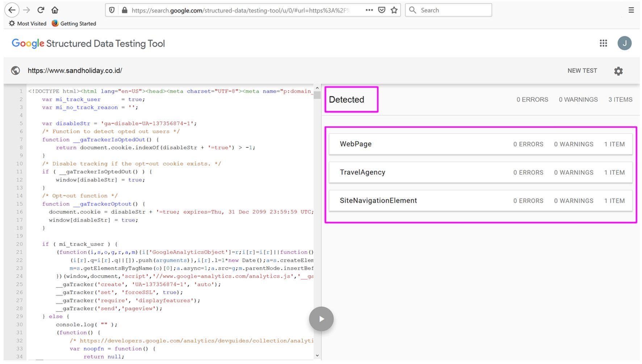Open the Getting Started bookmark

click(x=74, y=24)
